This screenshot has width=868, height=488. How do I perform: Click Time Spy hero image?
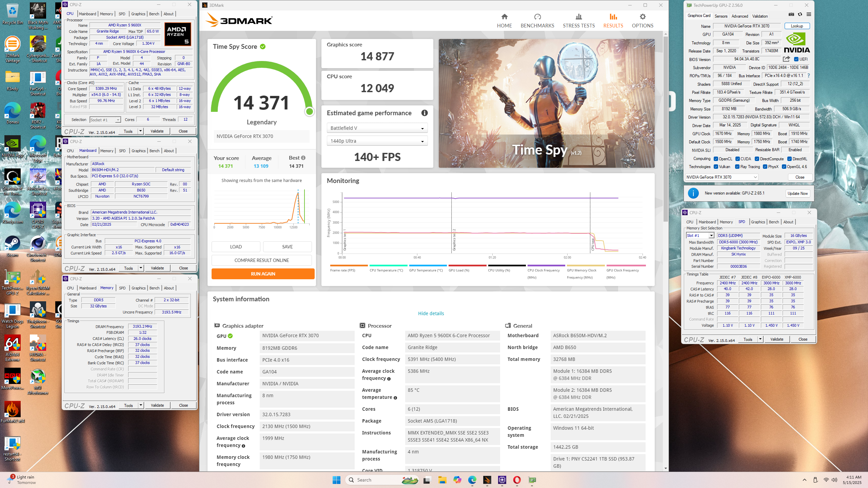[547, 103]
